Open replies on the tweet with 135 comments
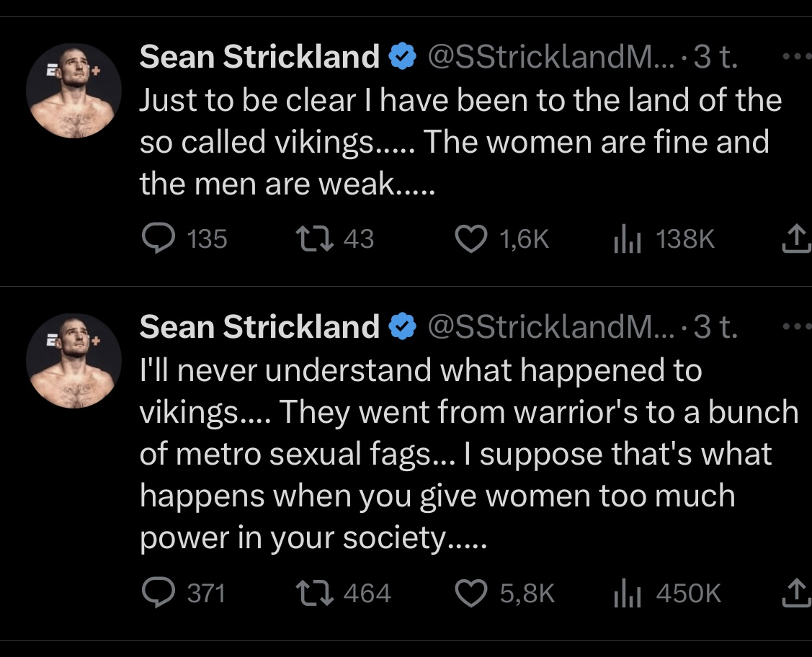 click(x=155, y=238)
